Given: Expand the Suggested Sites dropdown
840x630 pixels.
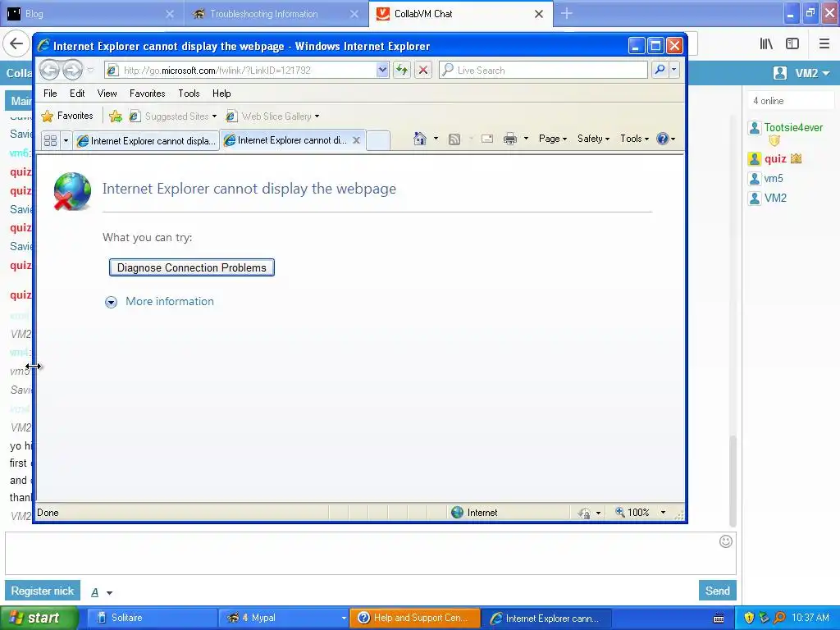Looking at the screenshot, I should click(214, 116).
